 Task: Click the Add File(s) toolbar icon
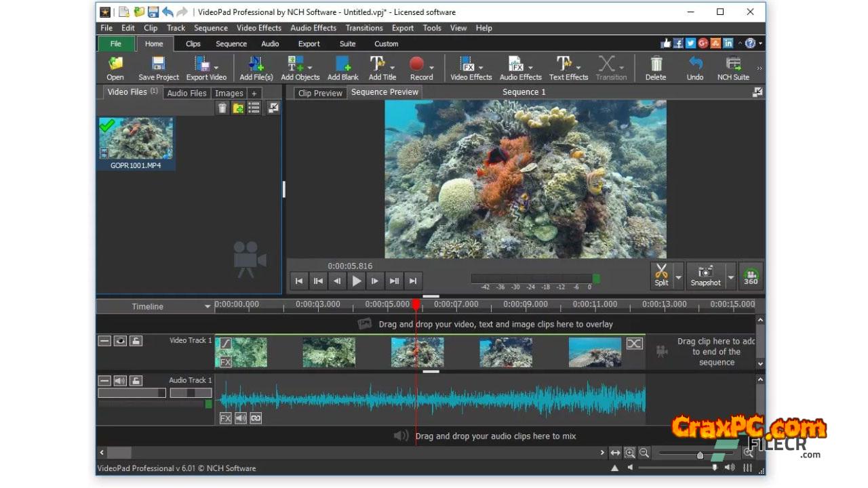(x=256, y=65)
